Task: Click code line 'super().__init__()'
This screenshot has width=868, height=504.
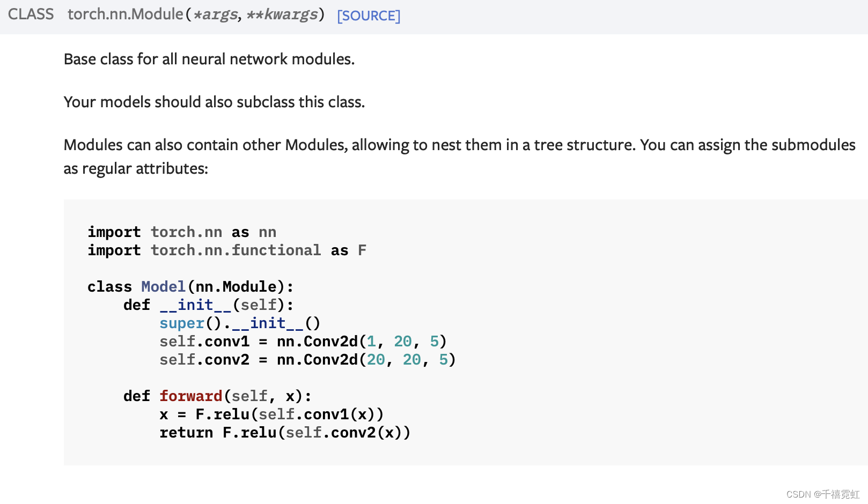Action: pyautogui.click(x=240, y=323)
